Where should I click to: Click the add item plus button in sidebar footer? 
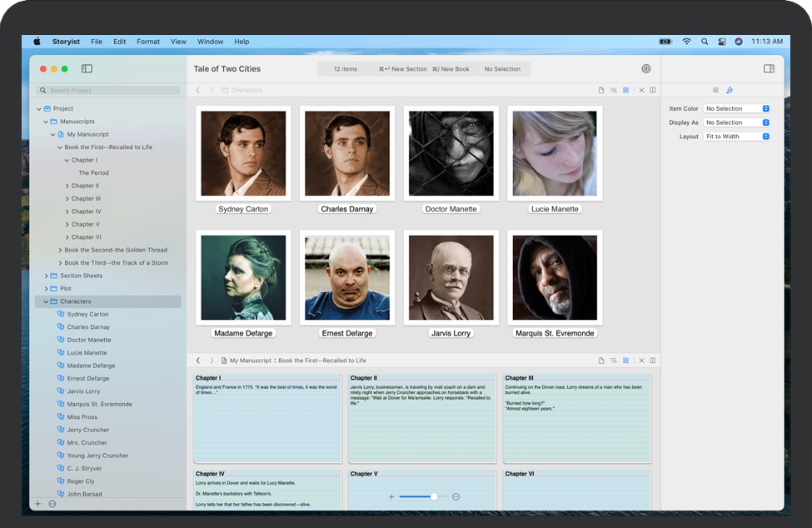(x=37, y=504)
